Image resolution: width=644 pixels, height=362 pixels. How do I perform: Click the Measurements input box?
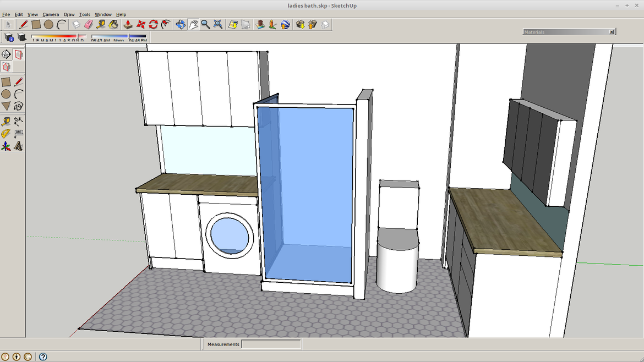[271, 344]
